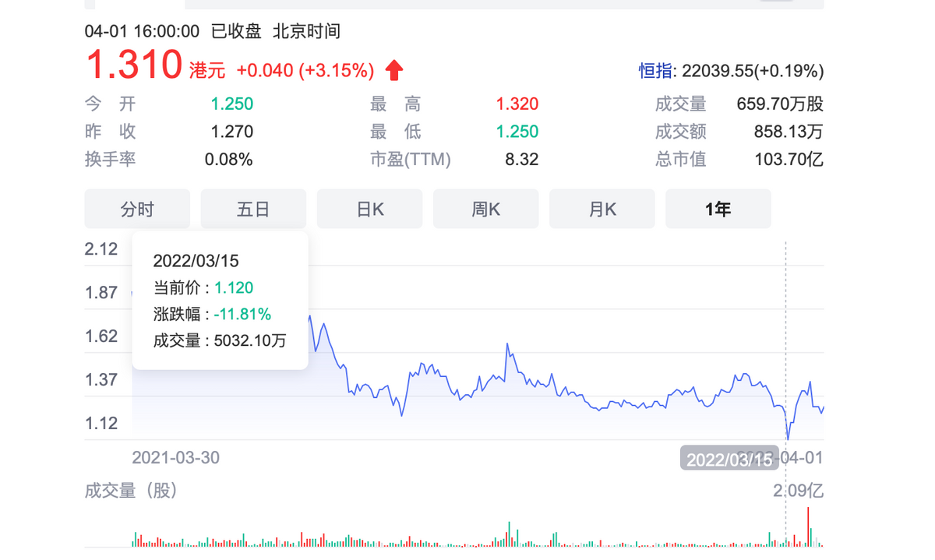Viewport: 935px width, 560px height.
Task: Click the current price 1.310
Action: (x=133, y=65)
